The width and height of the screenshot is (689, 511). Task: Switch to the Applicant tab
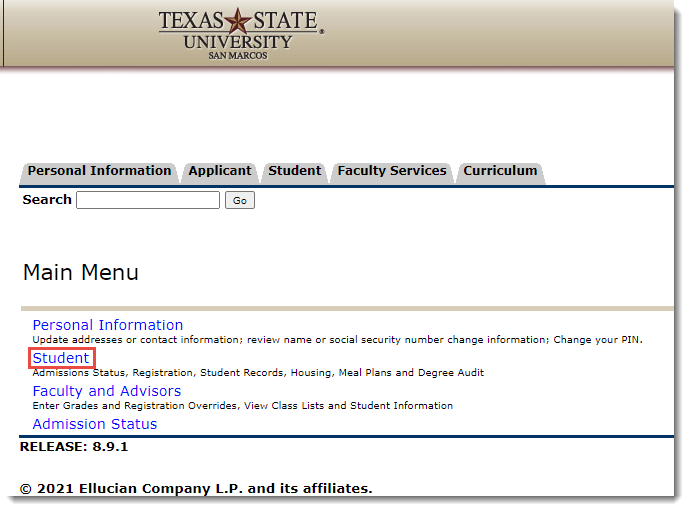click(x=220, y=171)
